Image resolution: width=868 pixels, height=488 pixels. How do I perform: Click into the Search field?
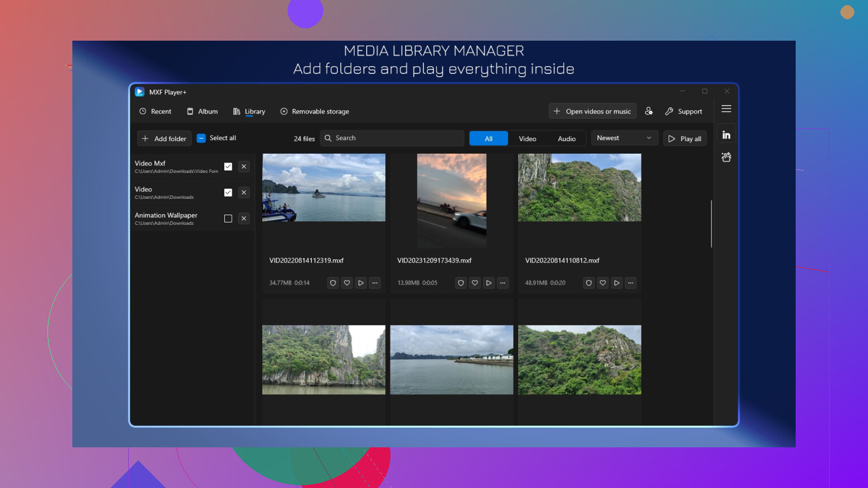coord(396,138)
